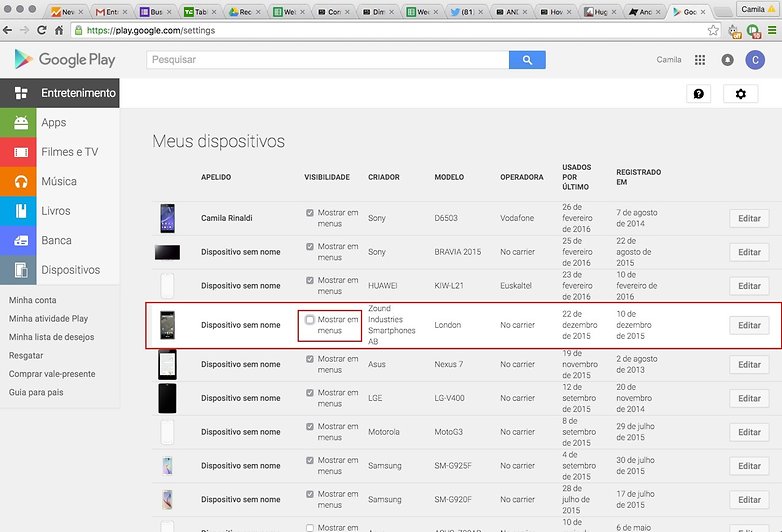Open the account avatar with letter C
Image resolution: width=782 pixels, height=532 pixels.
coord(755,60)
